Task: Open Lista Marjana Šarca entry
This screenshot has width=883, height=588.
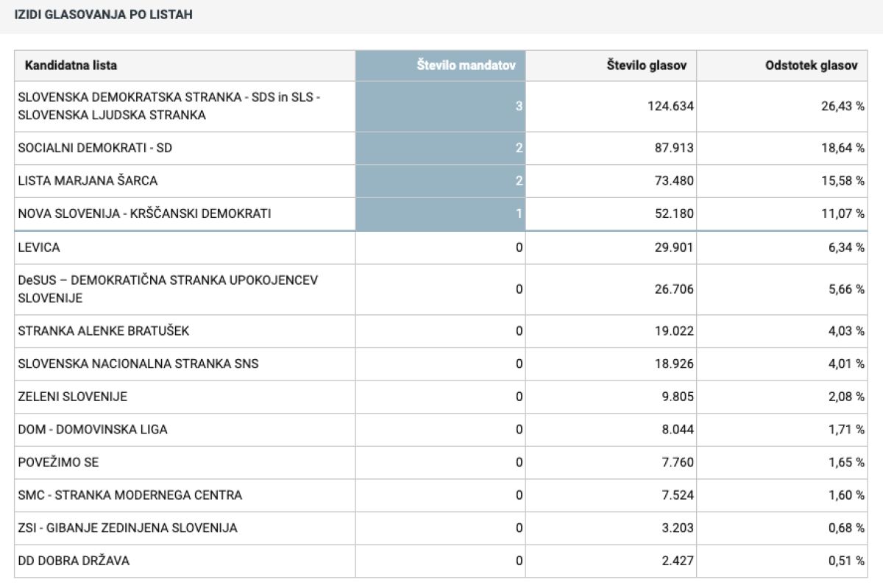Action: point(88,180)
